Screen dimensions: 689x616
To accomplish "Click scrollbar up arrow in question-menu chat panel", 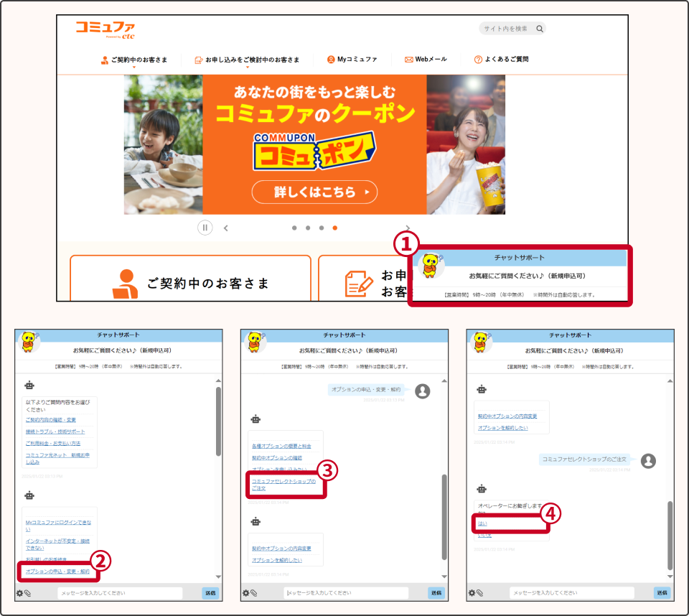I will (x=218, y=381).
